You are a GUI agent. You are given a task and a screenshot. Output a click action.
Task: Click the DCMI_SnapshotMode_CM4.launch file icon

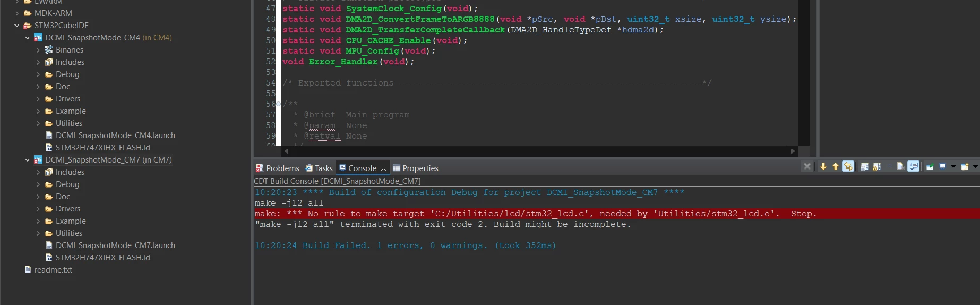point(49,135)
